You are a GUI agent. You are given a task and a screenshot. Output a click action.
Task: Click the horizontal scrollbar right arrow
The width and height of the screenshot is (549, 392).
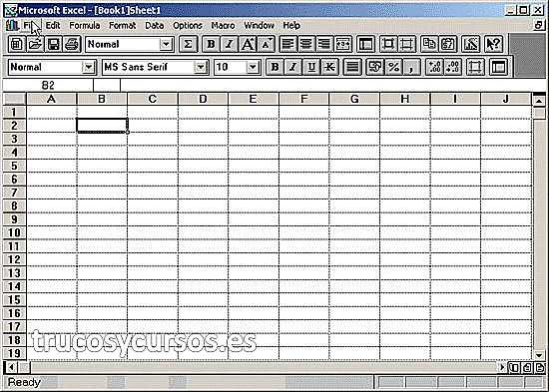(502, 367)
